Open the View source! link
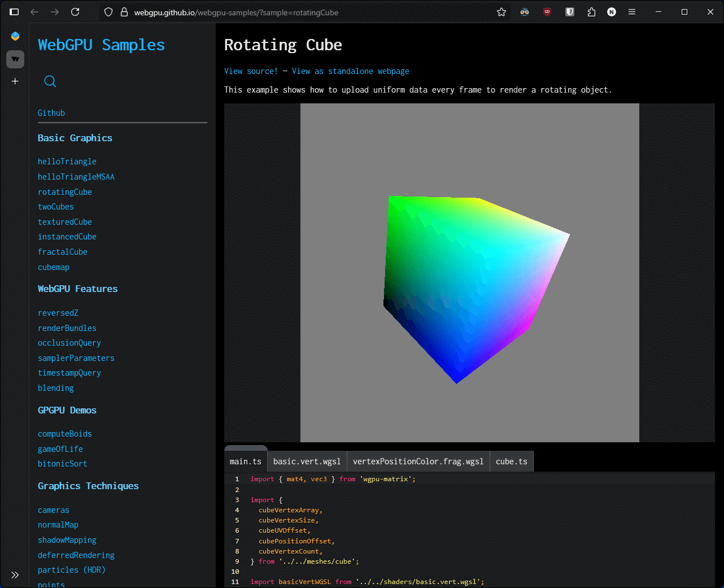 click(251, 71)
